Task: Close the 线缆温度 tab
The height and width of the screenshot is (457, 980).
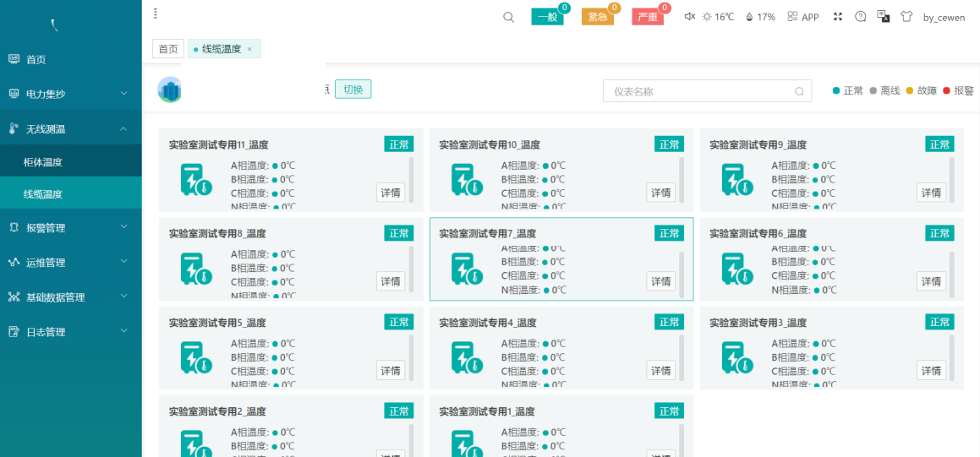Action: click(x=249, y=49)
